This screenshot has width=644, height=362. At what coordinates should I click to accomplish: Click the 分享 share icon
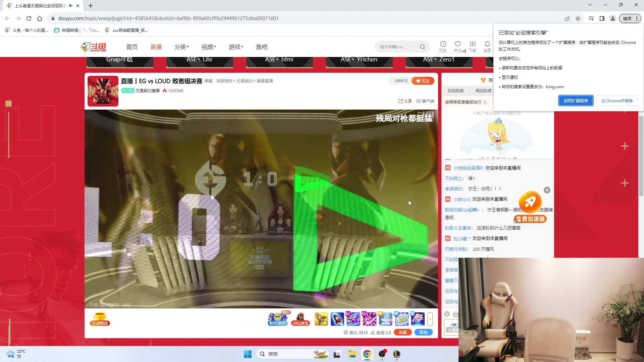[405, 101]
